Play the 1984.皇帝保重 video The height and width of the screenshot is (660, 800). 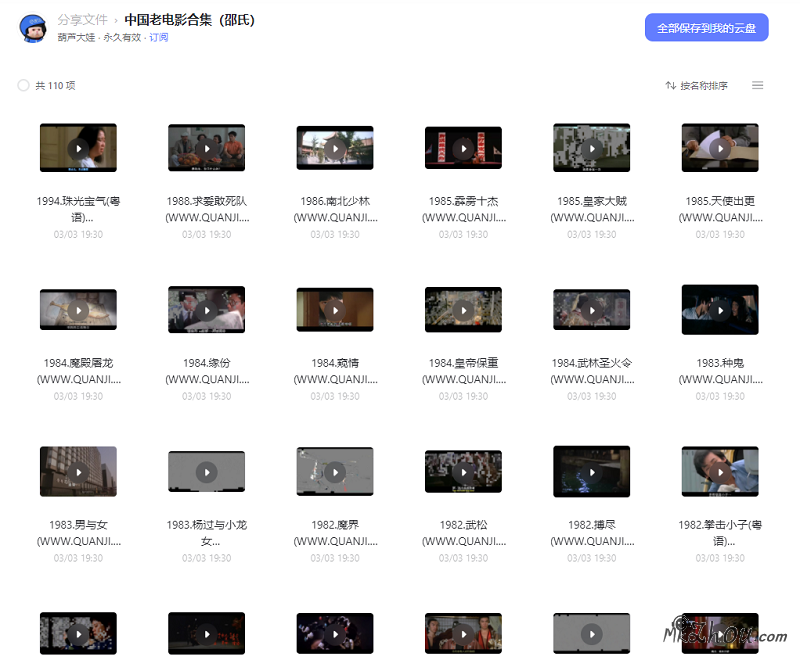463,310
